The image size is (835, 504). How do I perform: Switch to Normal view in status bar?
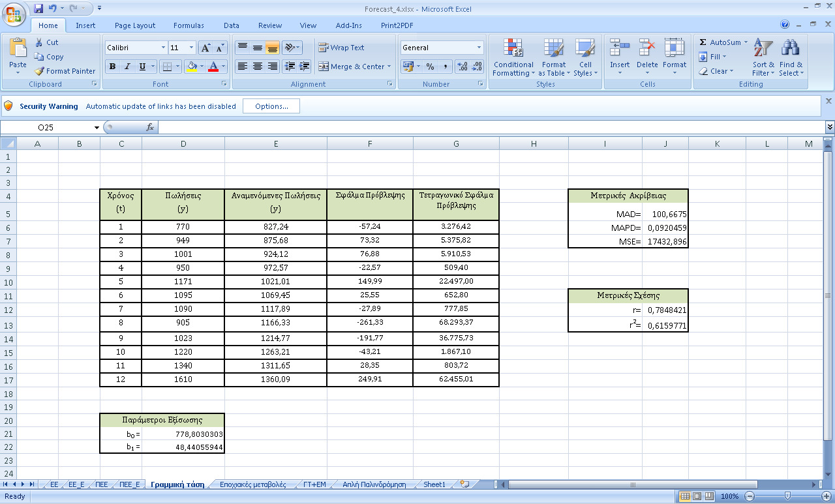[684, 496]
